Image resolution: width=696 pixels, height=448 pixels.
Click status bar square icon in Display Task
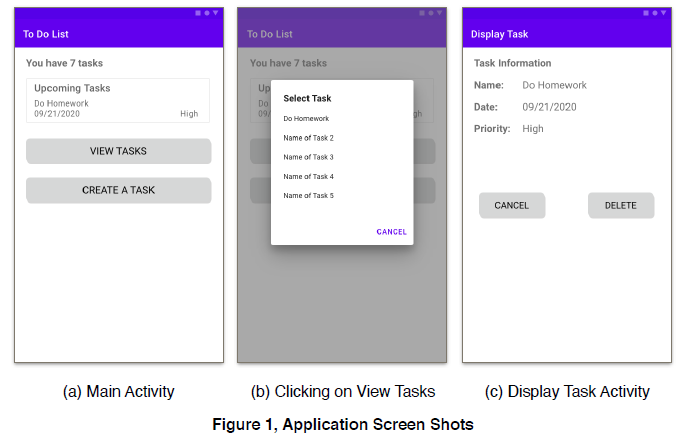(646, 13)
